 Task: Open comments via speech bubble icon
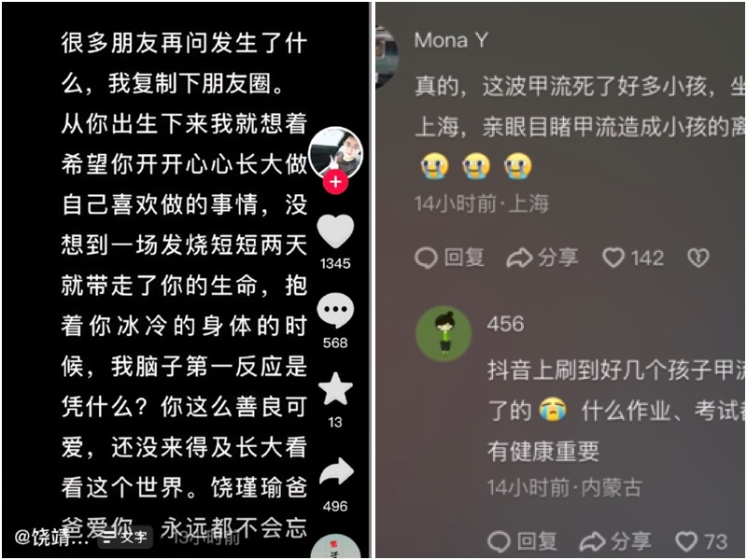pyautogui.click(x=335, y=311)
